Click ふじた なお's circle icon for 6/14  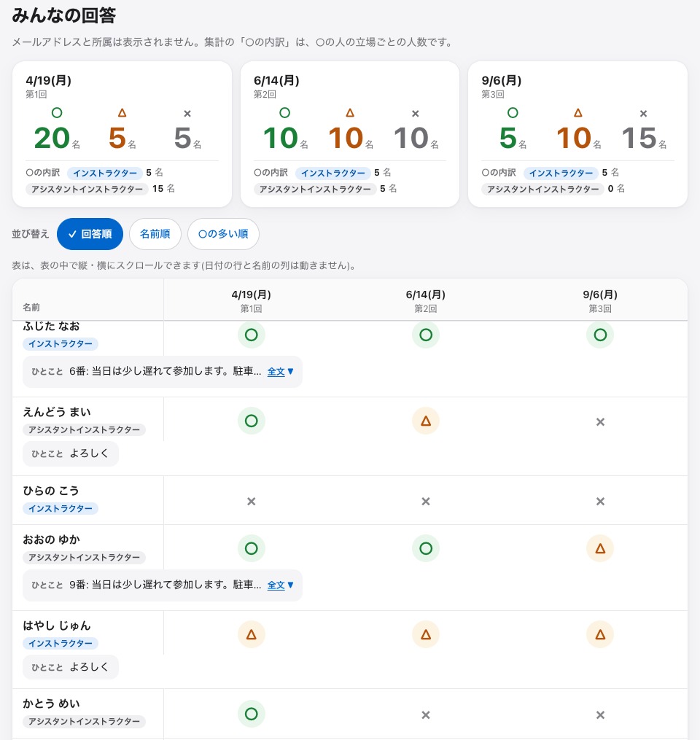pyautogui.click(x=426, y=335)
